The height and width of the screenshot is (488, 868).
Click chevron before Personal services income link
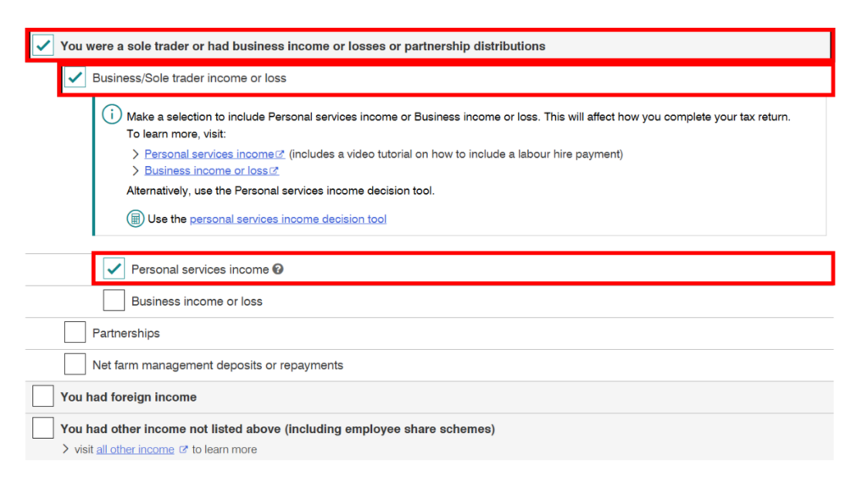coord(136,154)
